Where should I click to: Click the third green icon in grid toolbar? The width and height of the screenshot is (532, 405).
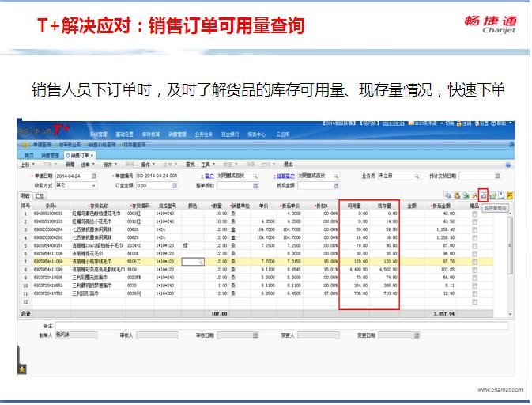click(466, 195)
